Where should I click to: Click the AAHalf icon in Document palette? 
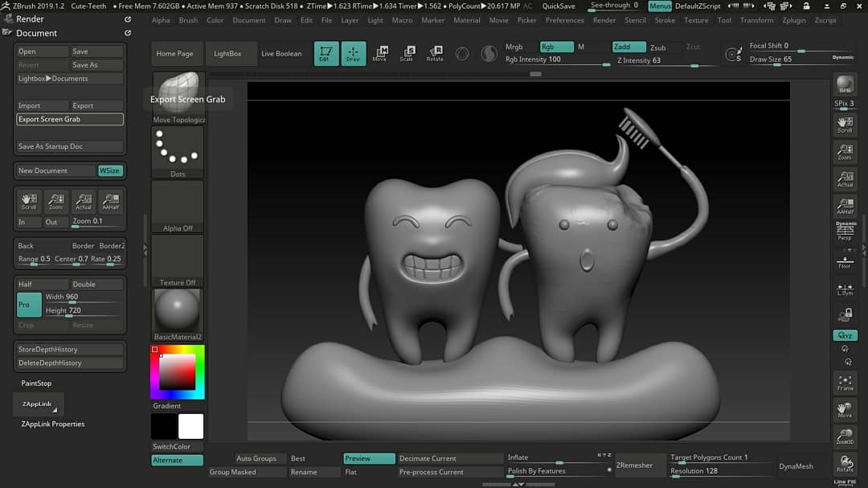[x=111, y=201]
